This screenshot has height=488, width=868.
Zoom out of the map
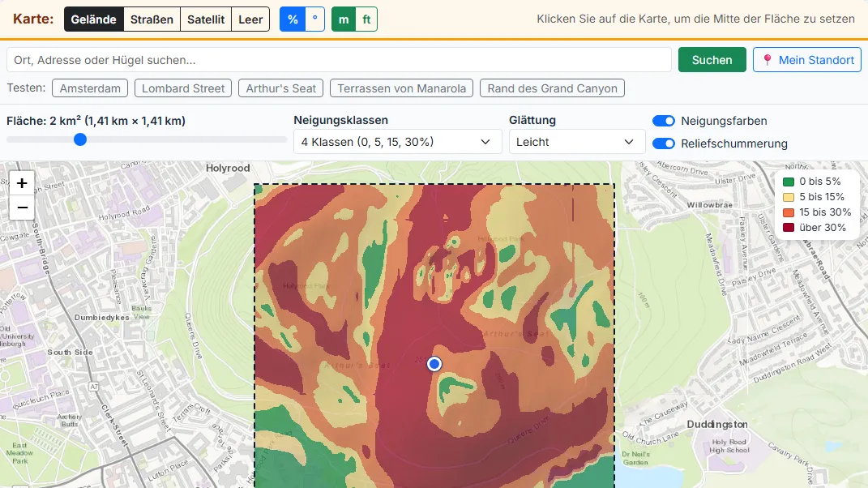(x=22, y=208)
